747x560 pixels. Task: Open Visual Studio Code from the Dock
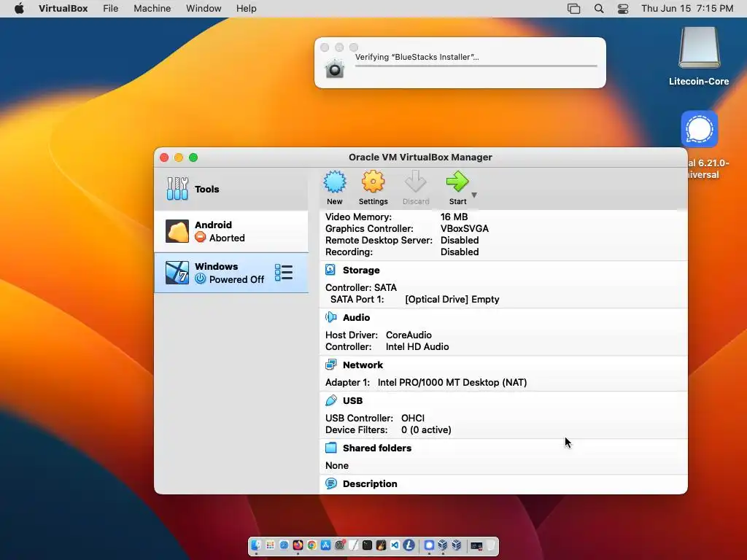pyautogui.click(x=395, y=545)
